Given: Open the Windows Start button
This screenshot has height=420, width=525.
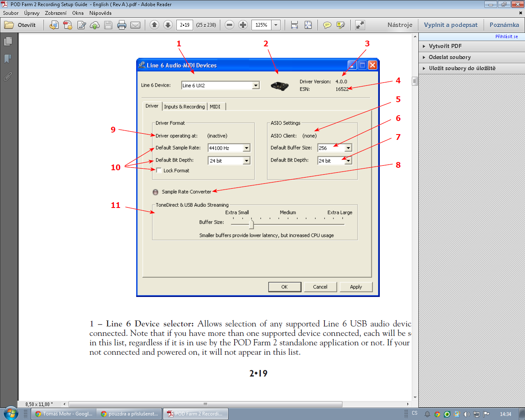Looking at the screenshot, I should click(x=11, y=413).
